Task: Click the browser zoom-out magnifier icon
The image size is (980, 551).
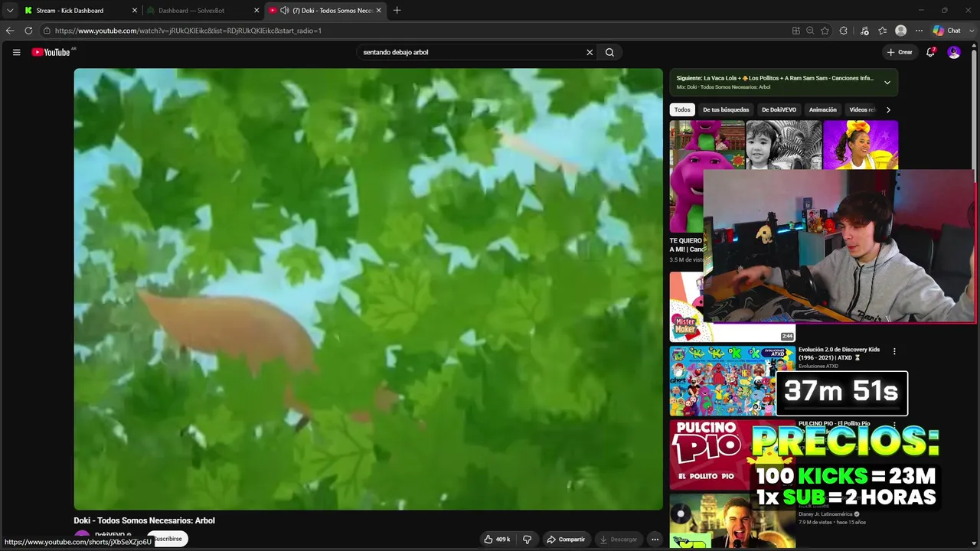Action: [810, 31]
